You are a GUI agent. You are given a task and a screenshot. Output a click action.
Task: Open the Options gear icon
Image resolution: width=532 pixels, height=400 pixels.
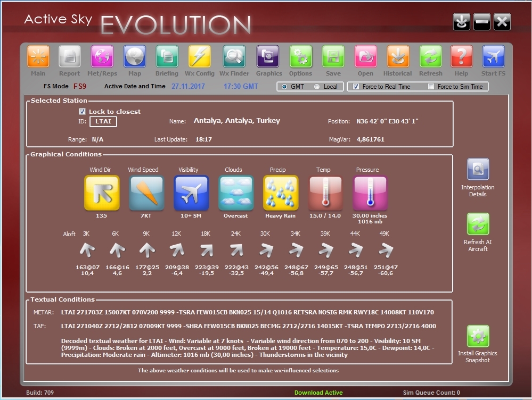pos(300,56)
